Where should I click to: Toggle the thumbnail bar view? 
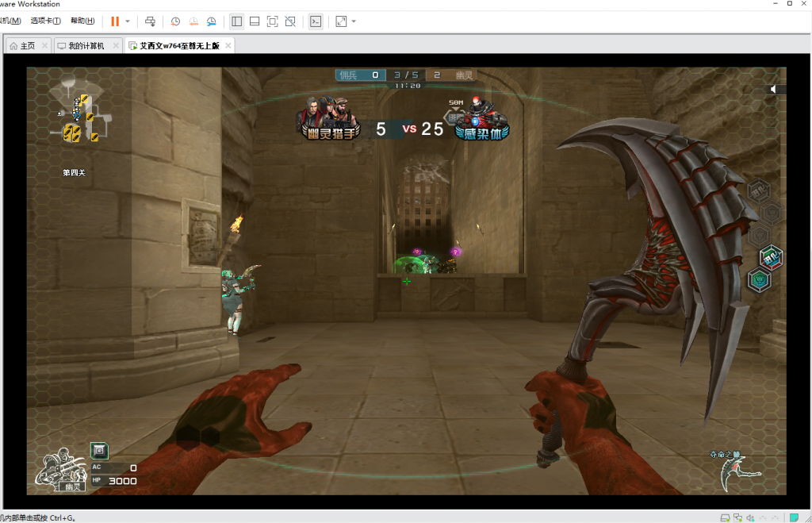(x=255, y=21)
